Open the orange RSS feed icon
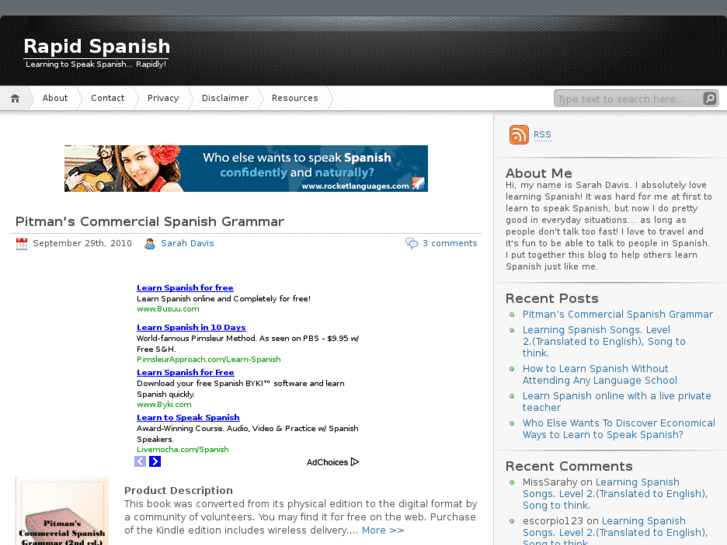 519,135
